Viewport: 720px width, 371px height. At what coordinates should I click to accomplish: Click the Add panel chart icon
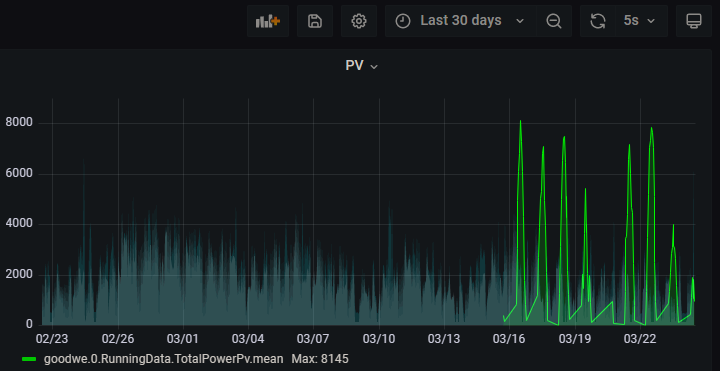click(268, 21)
